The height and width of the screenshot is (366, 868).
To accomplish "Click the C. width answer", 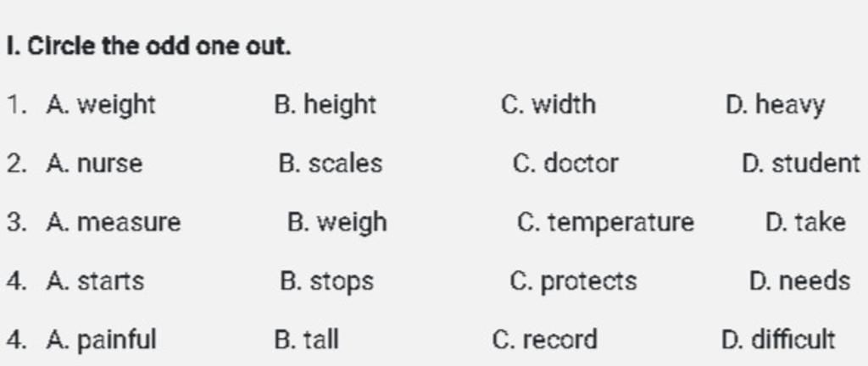I will coord(548,104).
